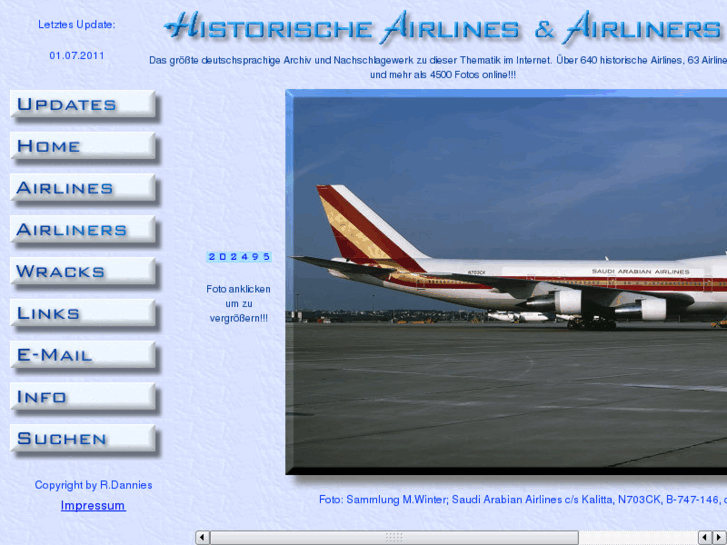This screenshot has width=727, height=545.
Task: Open the Suchen search button
Action: point(84,439)
